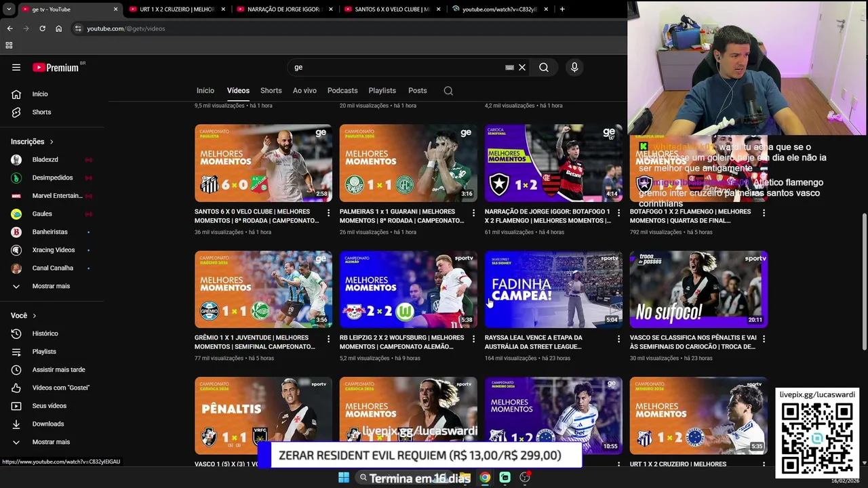Select the Posts channel tab

pyautogui.click(x=418, y=91)
